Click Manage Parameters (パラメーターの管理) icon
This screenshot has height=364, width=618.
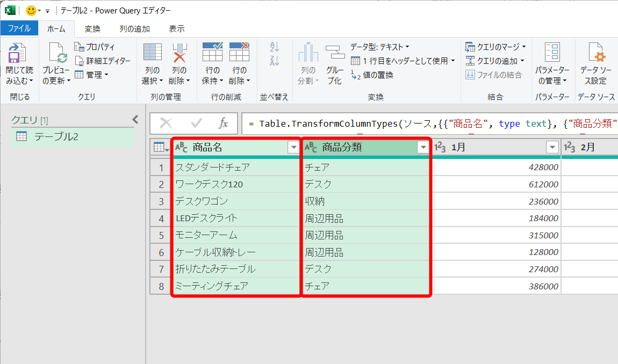coord(552,53)
